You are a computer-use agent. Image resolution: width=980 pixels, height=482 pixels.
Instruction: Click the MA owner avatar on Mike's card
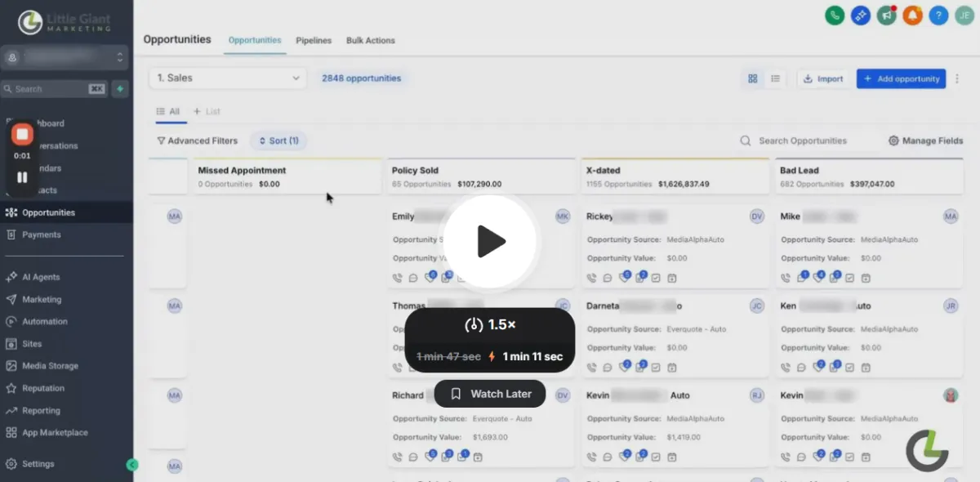(x=951, y=216)
